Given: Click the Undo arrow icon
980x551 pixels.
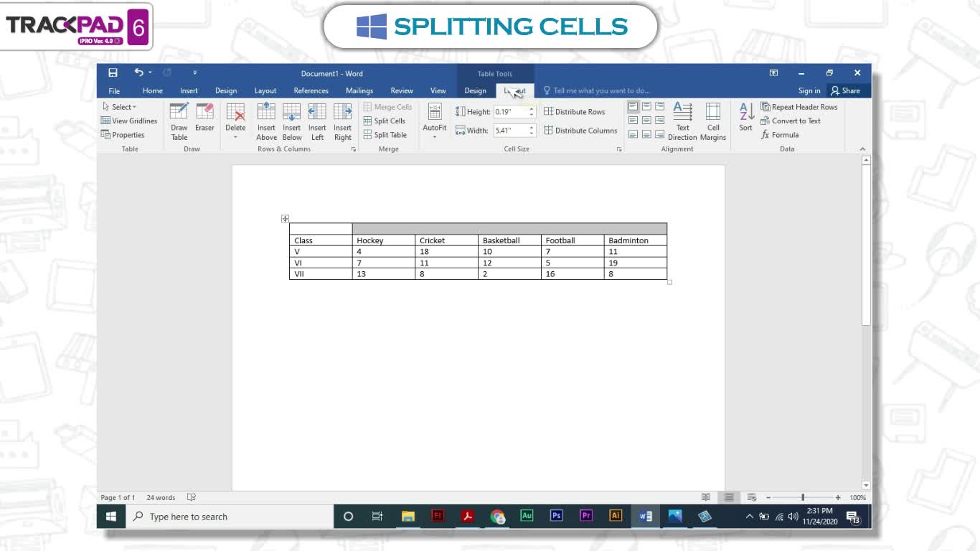Looking at the screenshot, I should coord(138,72).
